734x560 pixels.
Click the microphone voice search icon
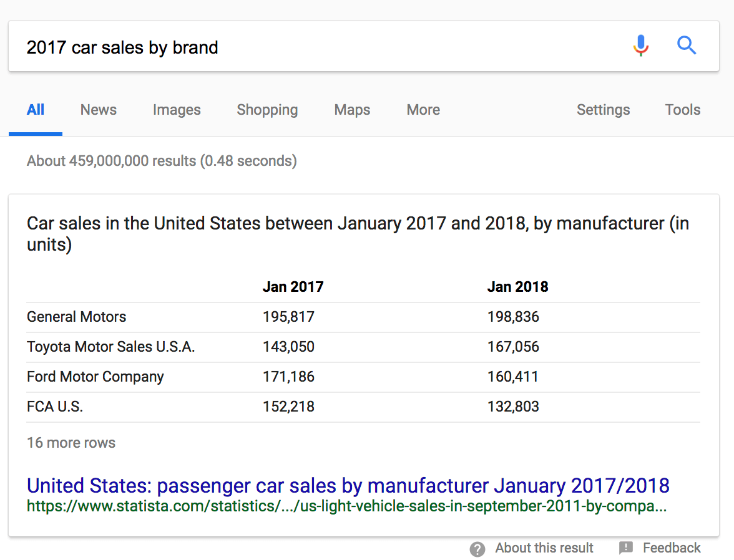[641, 46]
